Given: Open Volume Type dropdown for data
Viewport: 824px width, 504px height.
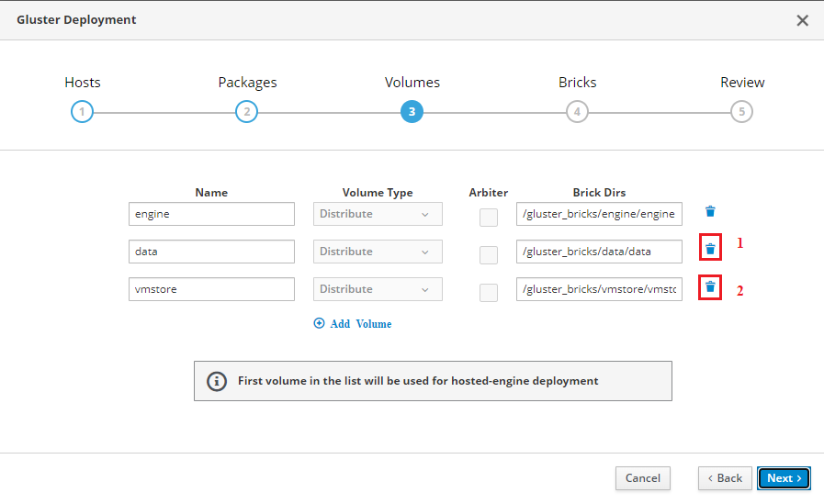Looking at the screenshot, I should [378, 252].
